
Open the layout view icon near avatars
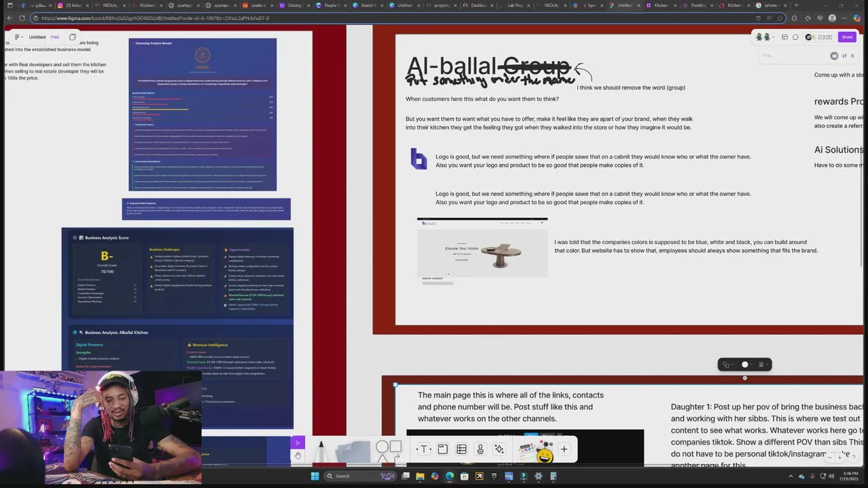(x=785, y=37)
